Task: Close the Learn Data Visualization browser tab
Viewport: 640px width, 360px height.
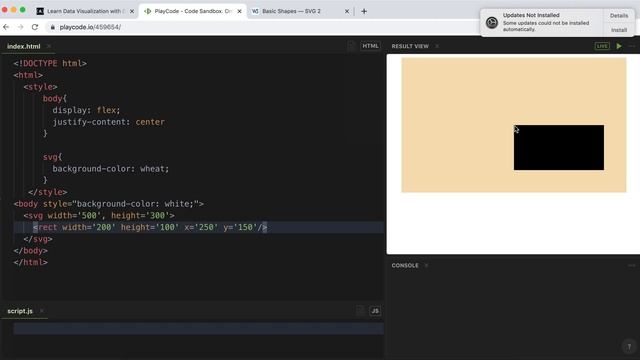Action: [132, 11]
